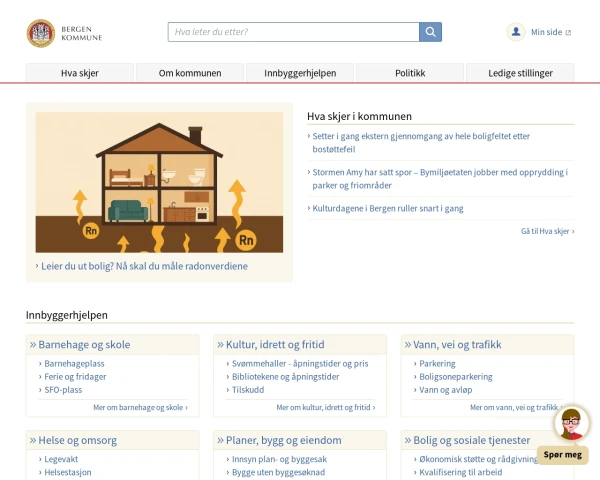The width and height of the screenshot is (600, 480).
Task: Open the Tilskudd link
Action: pyautogui.click(x=248, y=390)
